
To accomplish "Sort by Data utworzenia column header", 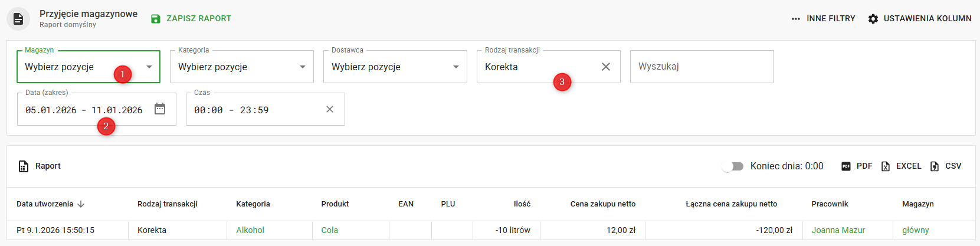I will [45, 204].
